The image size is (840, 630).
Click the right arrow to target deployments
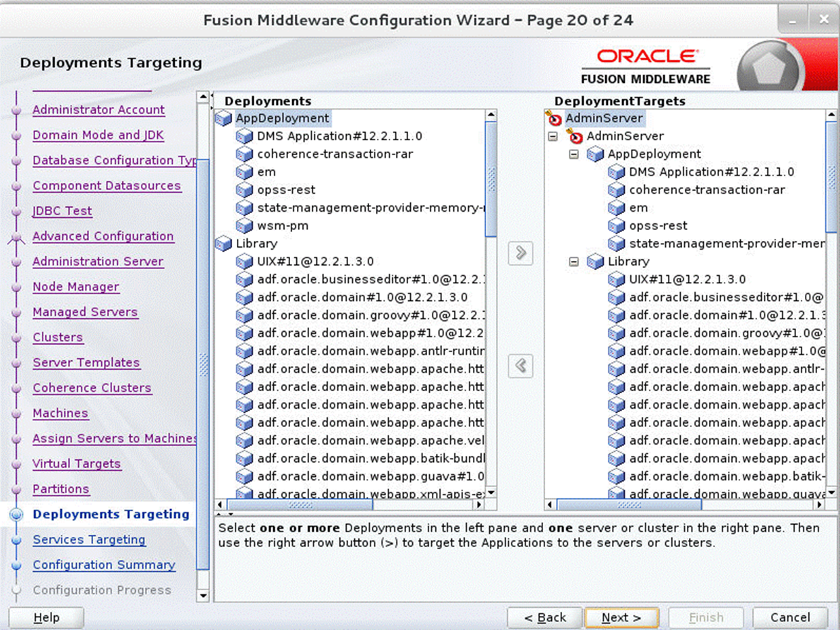click(520, 253)
